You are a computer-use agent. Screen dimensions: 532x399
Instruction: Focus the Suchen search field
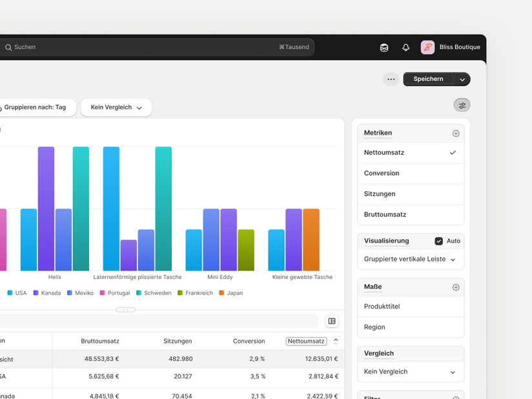coord(156,47)
